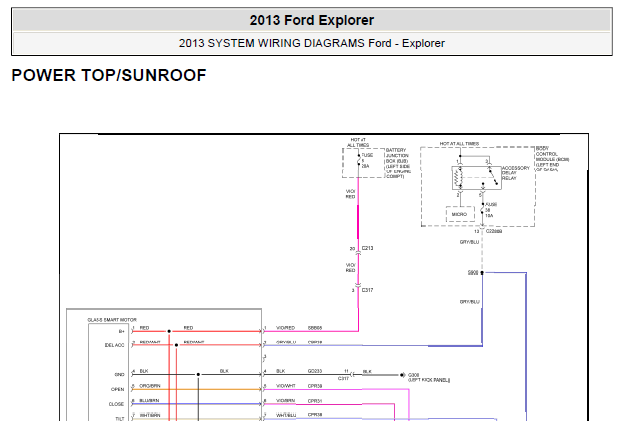Click the "TILT" pin label

pos(120,418)
